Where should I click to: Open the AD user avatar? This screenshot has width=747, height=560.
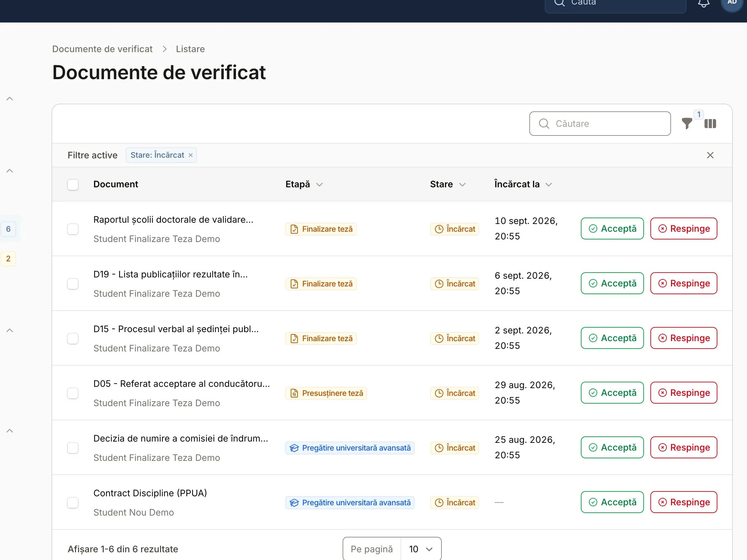pyautogui.click(x=732, y=3)
